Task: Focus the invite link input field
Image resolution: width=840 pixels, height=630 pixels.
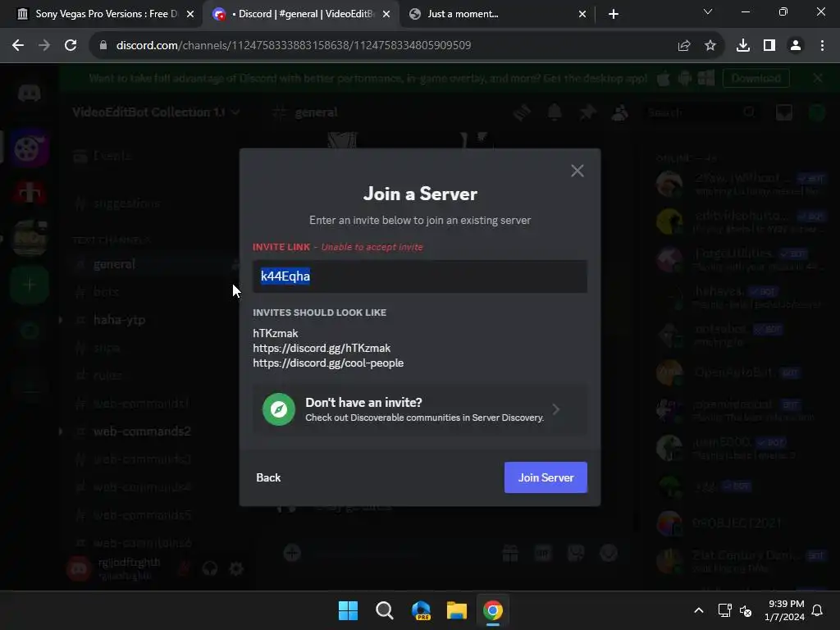Action: [x=420, y=276]
